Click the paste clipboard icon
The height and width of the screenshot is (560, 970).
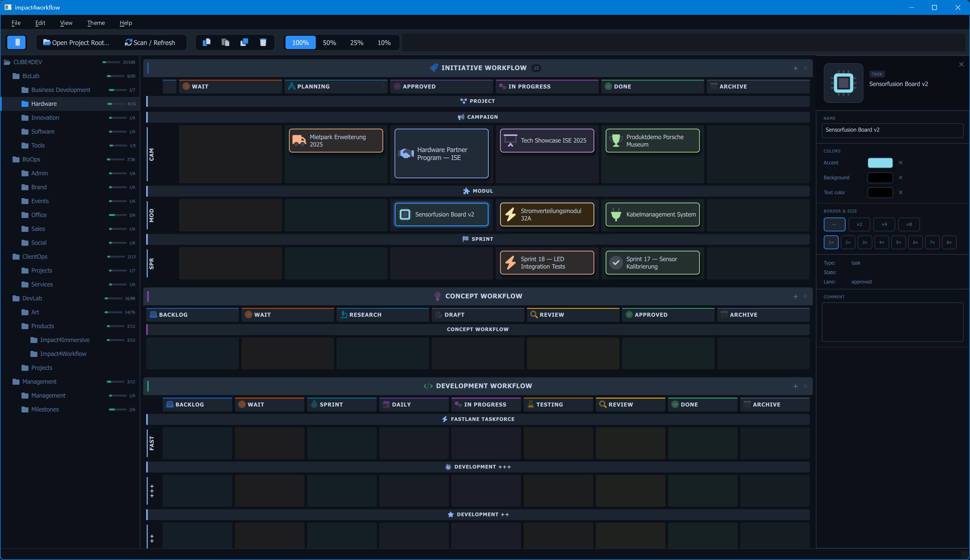click(x=225, y=42)
